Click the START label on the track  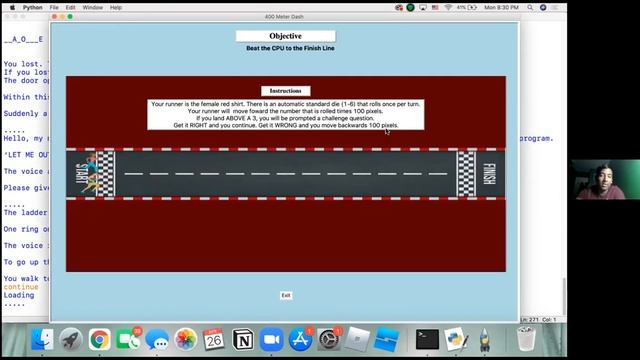tap(82, 173)
